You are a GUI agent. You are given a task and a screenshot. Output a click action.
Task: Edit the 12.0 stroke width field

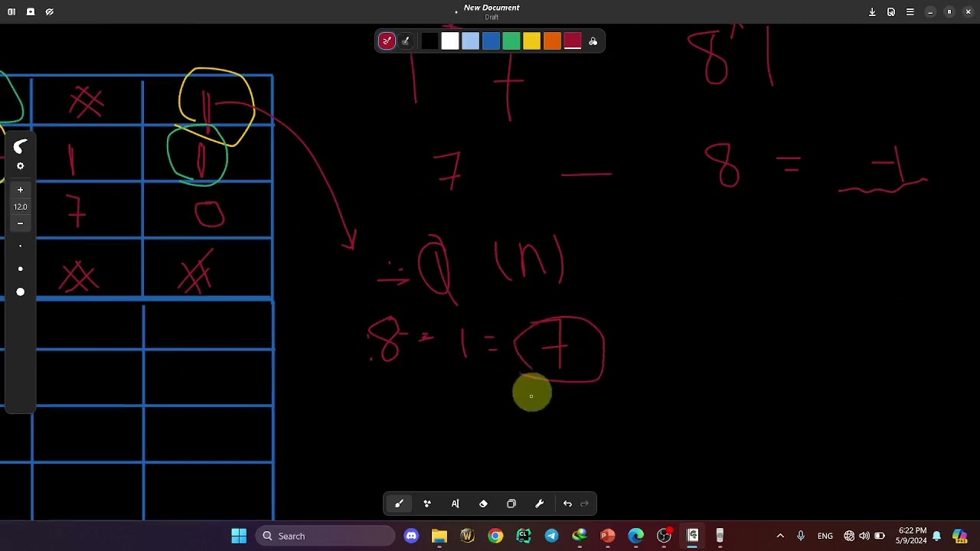pyautogui.click(x=21, y=207)
